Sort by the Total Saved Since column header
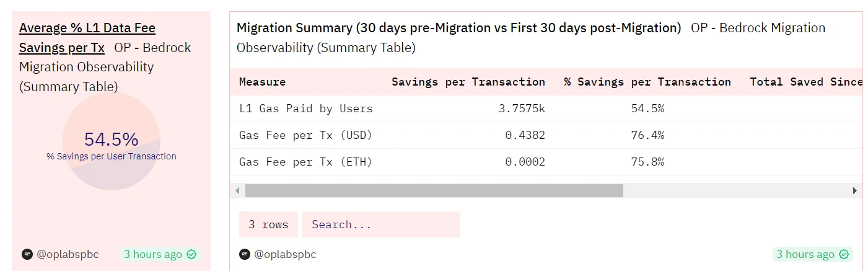The image size is (868, 271). 805,82
